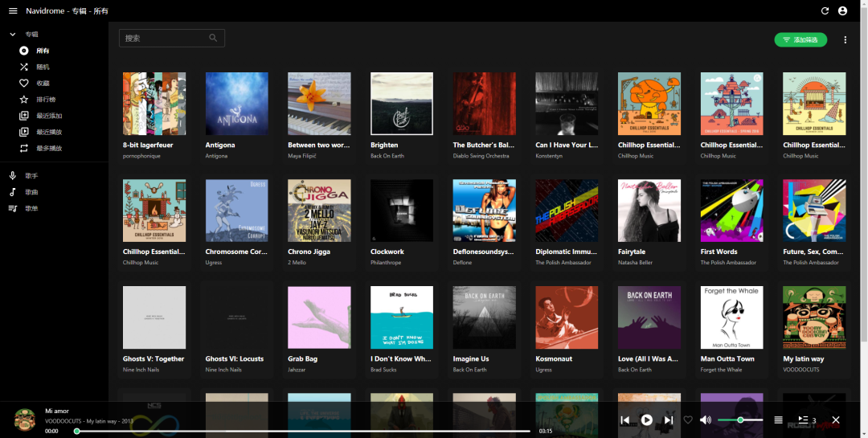Click the now-playing cover thumbnail in the player

pyautogui.click(x=25, y=420)
